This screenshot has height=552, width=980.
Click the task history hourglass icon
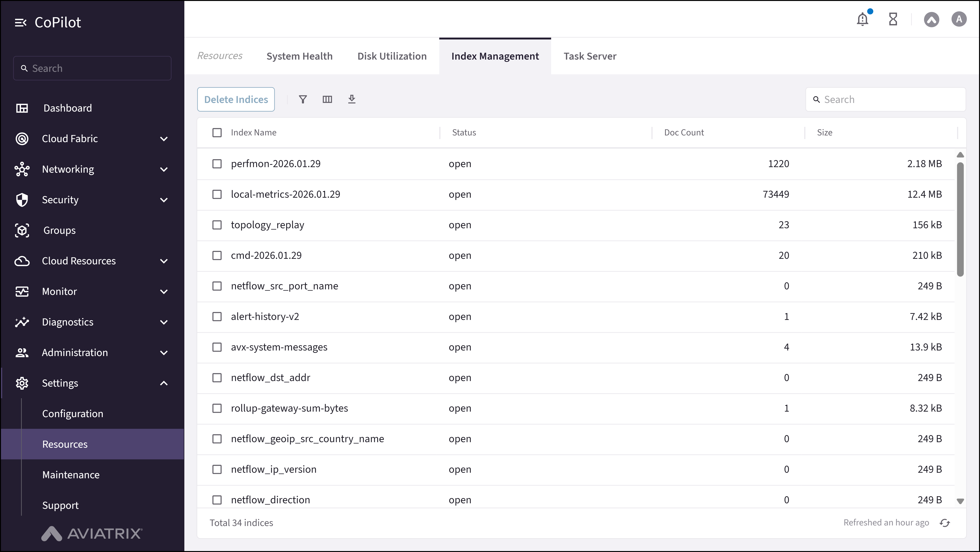pyautogui.click(x=893, y=19)
